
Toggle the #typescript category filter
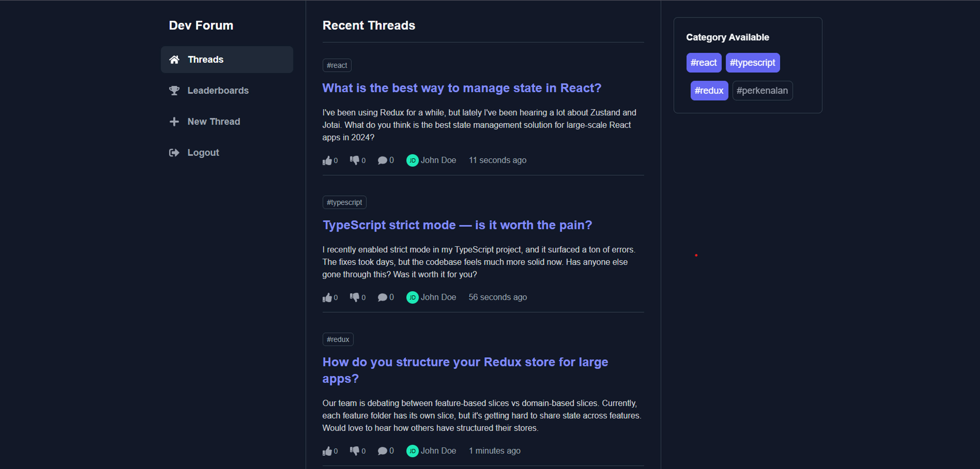pos(753,63)
